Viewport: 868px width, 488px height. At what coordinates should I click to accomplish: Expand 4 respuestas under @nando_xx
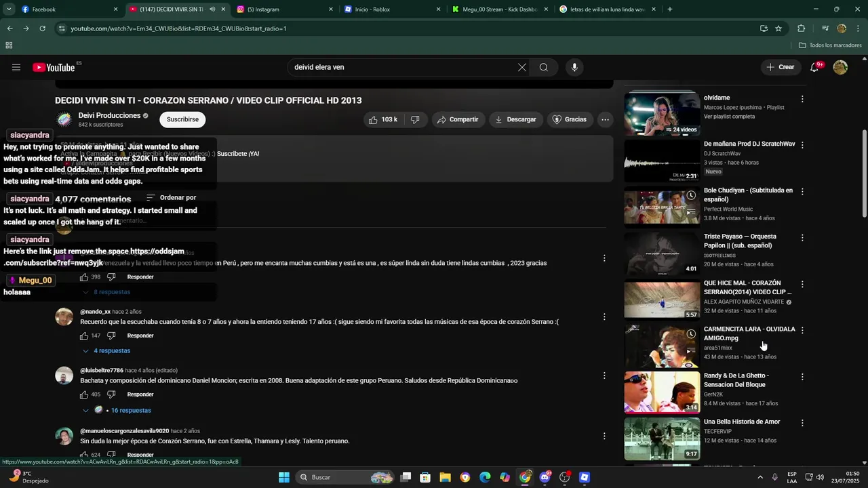(106, 351)
